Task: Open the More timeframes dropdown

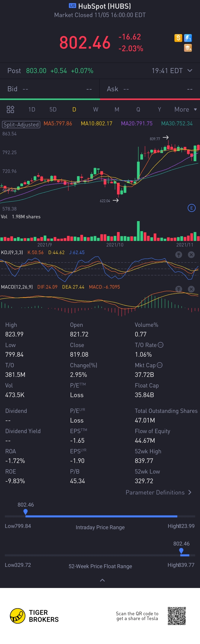Action: tap(186, 109)
